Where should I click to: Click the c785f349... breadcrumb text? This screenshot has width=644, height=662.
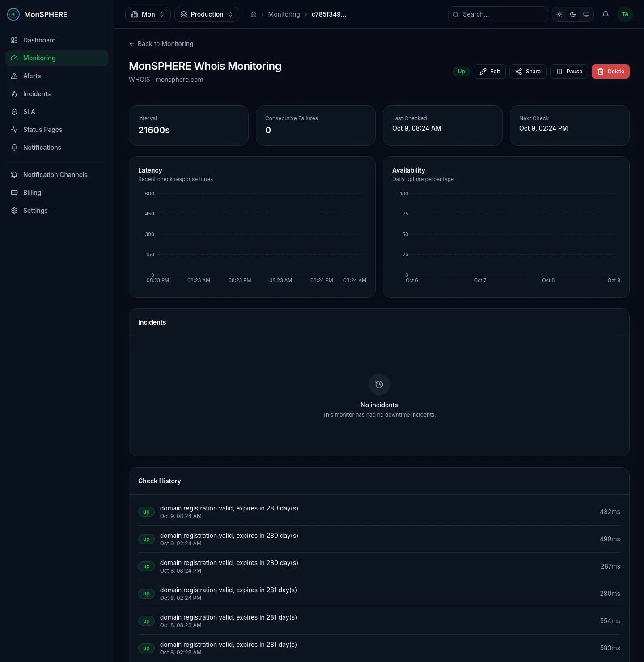click(x=329, y=14)
